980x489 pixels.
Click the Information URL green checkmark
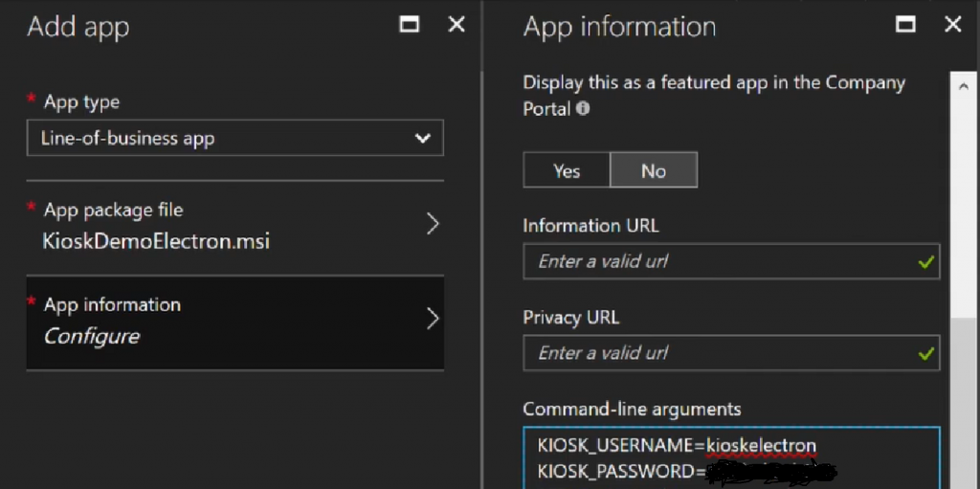tap(925, 262)
